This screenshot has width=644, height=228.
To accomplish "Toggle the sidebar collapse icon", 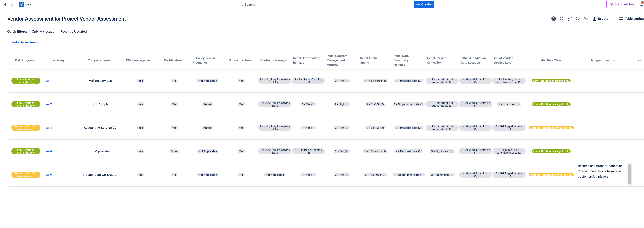I will click(x=5, y=4).
